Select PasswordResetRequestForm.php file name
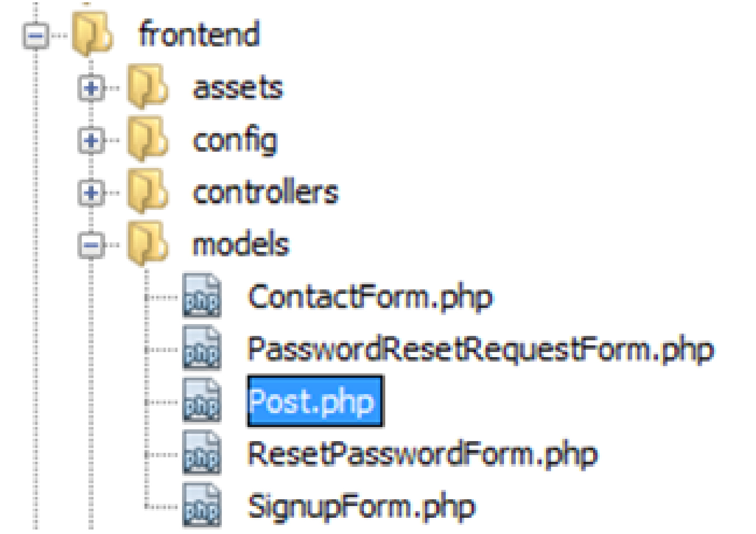Viewport: 756px width, 534px height. pos(480,350)
